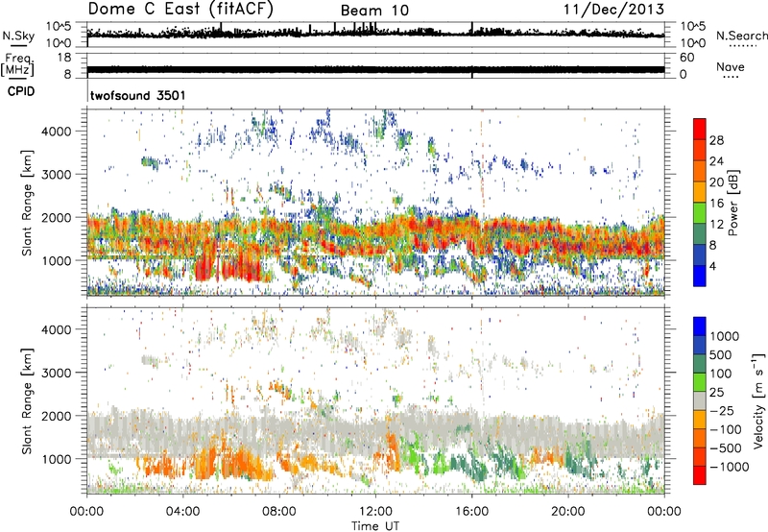Click the power color bar at 4 dB
This screenshot has height=532, width=768.
tap(700, 266)
